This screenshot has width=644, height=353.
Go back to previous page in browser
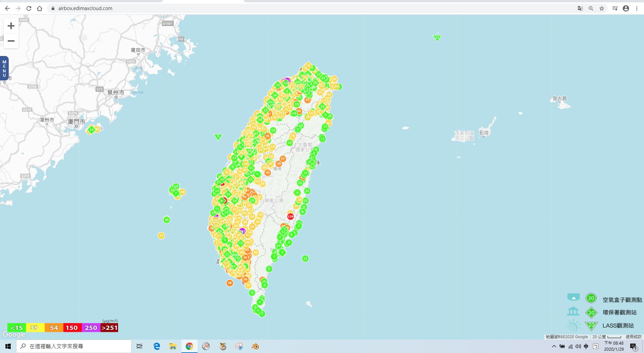coord(7,8)
